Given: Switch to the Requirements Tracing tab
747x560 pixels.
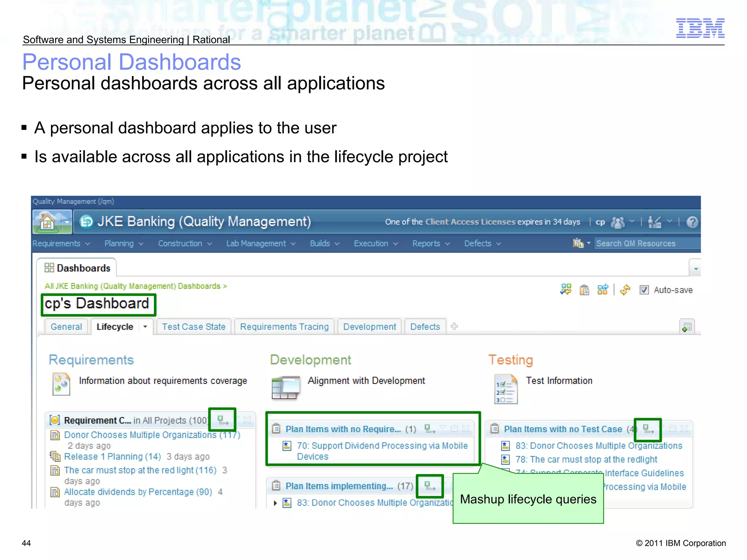Looking at the screenshot, I should [285, 327].
